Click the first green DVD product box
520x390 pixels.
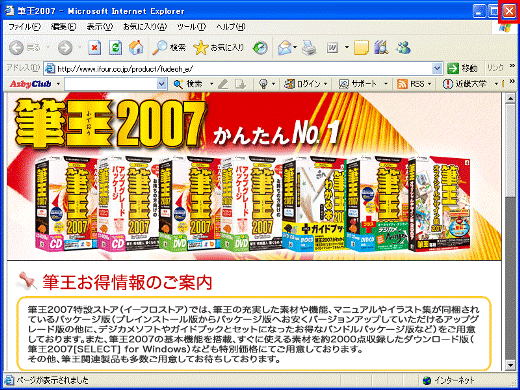(x=190, y=204)
